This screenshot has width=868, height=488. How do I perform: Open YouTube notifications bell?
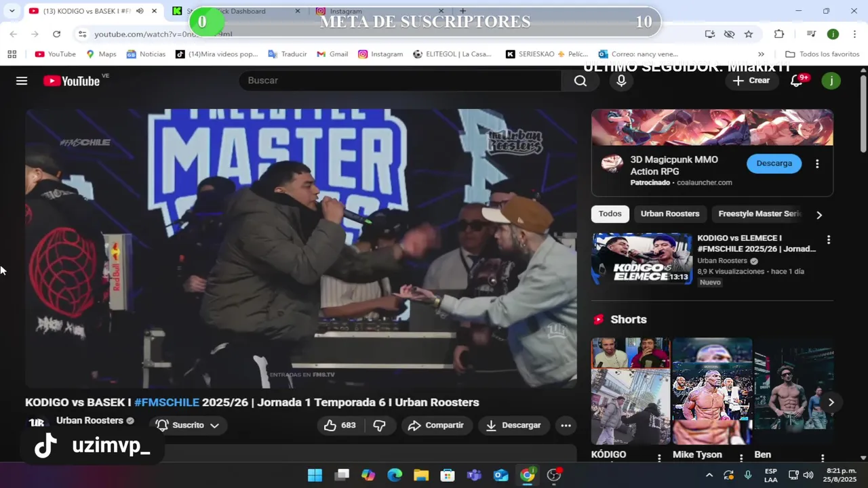pos(797,81)
